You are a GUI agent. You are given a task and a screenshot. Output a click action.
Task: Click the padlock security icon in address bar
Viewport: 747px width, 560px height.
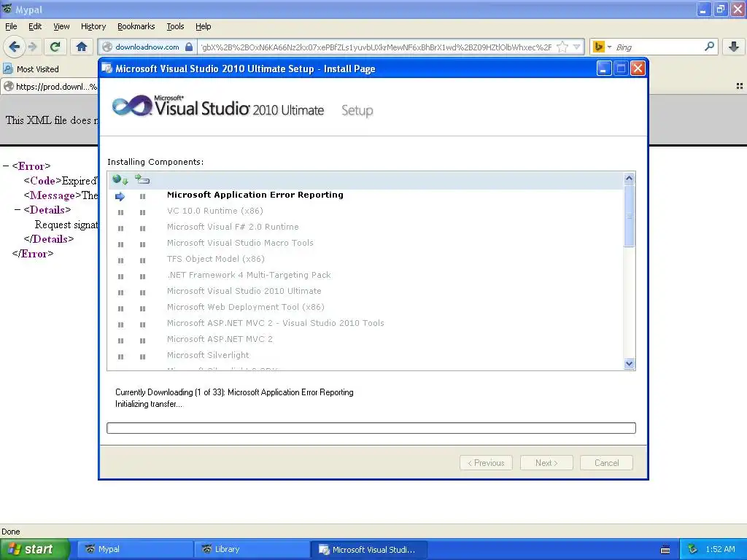(189, 47)
